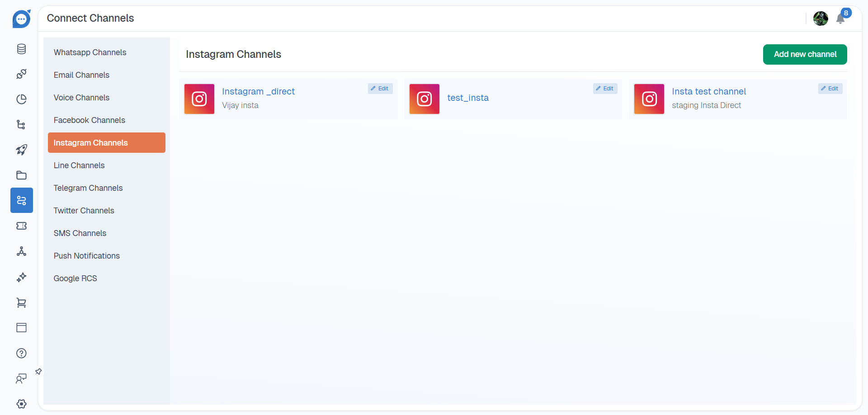Go to Twitter Channels
The image size is (868, 415).
click(x=107, y=211)
